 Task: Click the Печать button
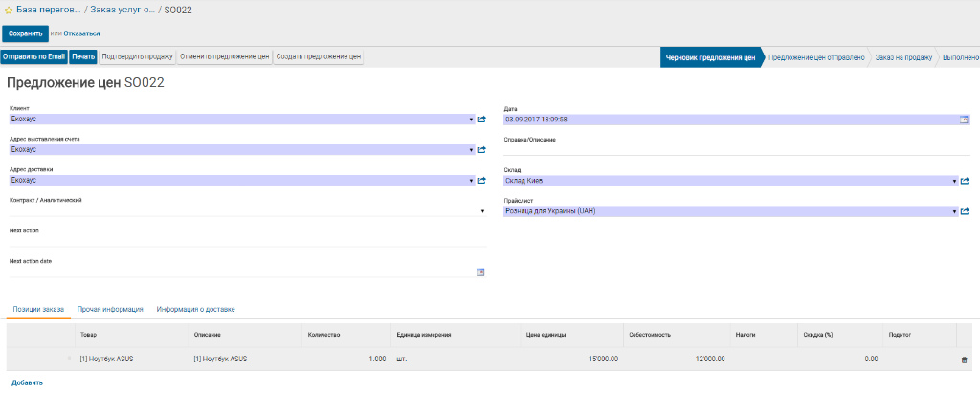(x=83, y=56)
